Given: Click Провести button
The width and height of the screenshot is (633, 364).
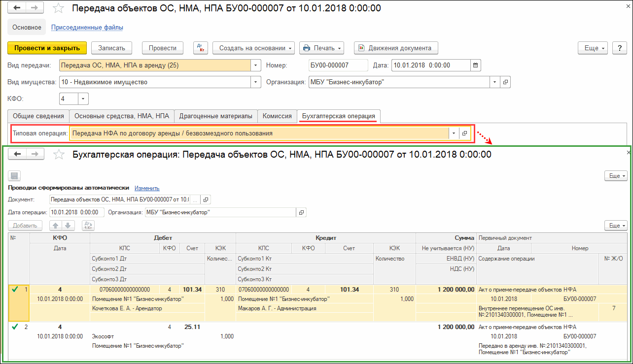Looking at the screenshot, I should (163, 48).
